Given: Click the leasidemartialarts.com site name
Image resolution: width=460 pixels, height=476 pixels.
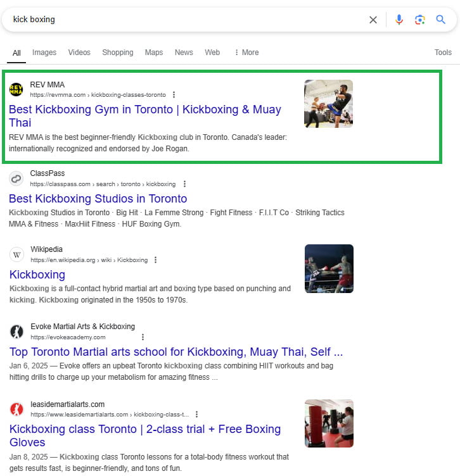Looking at the screenshot, I should (67, 404).
